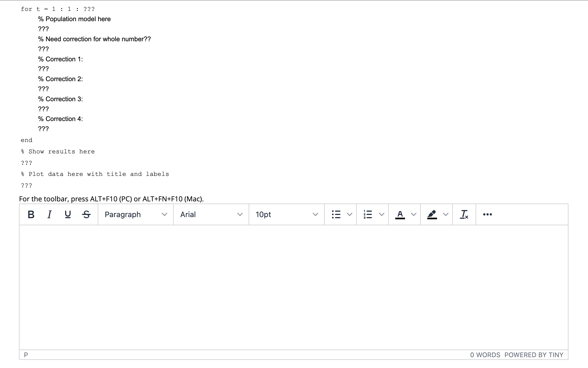Open more toolbar options with the ellipsis icon

coord(487,214)
